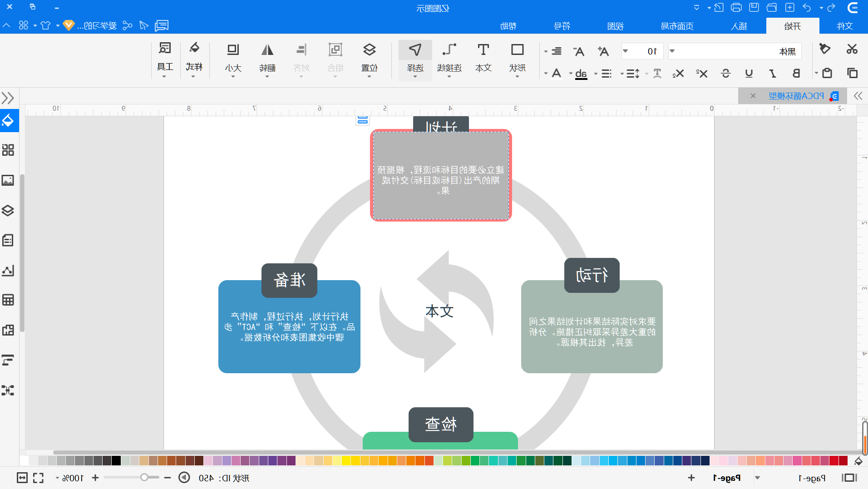Viewport: 868px width, 489px height.
Task: Open the page list dropdown in status bar
Action: tap(757, 478)
